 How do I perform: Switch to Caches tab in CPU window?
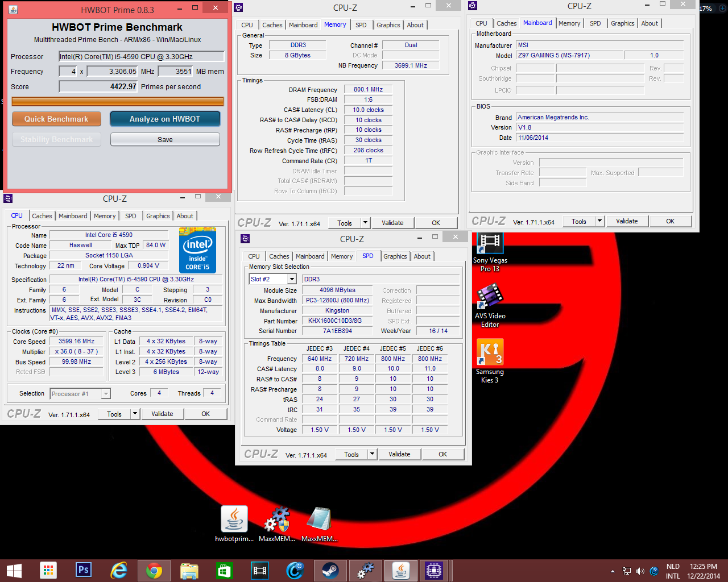(x=42, y=216)
